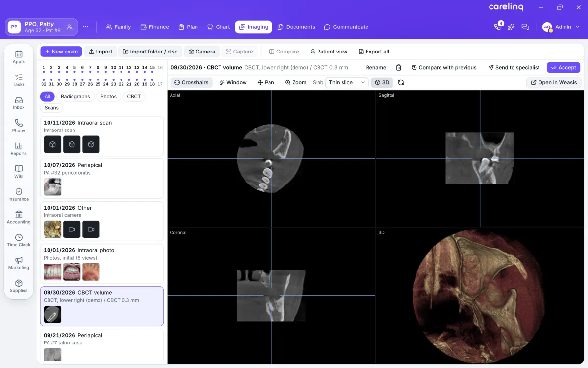Filter exams by CBCT

tap(134, 96)
